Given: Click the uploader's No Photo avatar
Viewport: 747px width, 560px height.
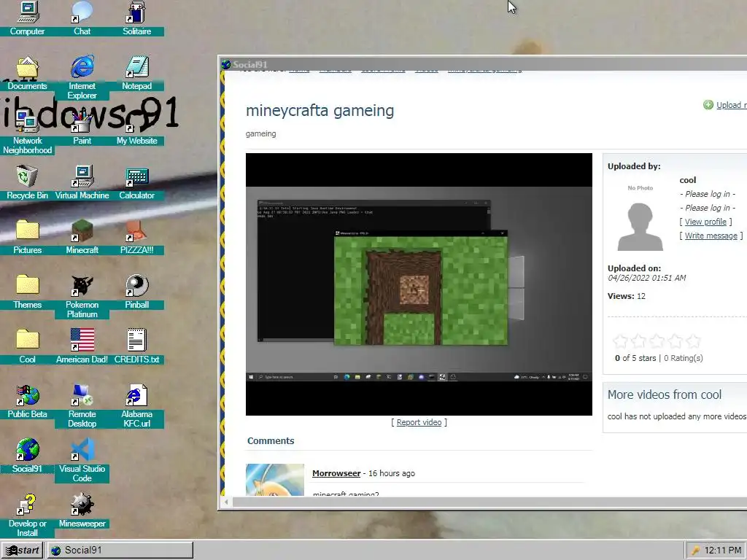Looking at the screenshot, I should tap(640, 217).
